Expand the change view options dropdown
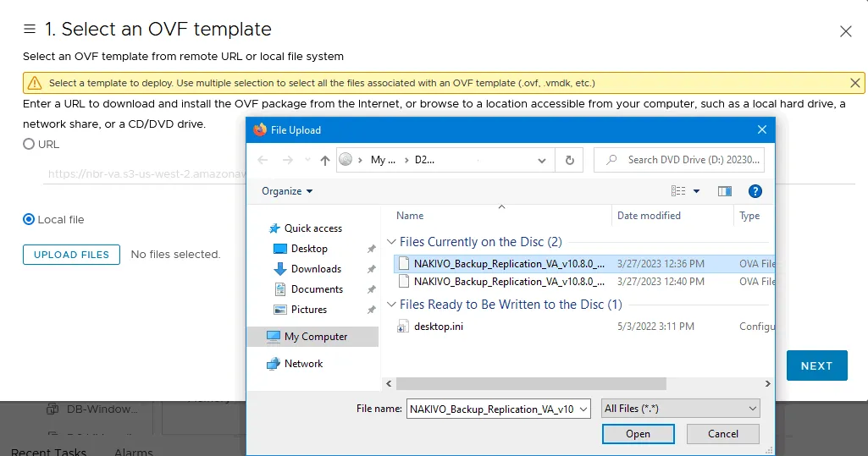Image resolution: width=868 pixels, height=456 pixels. 697,191
